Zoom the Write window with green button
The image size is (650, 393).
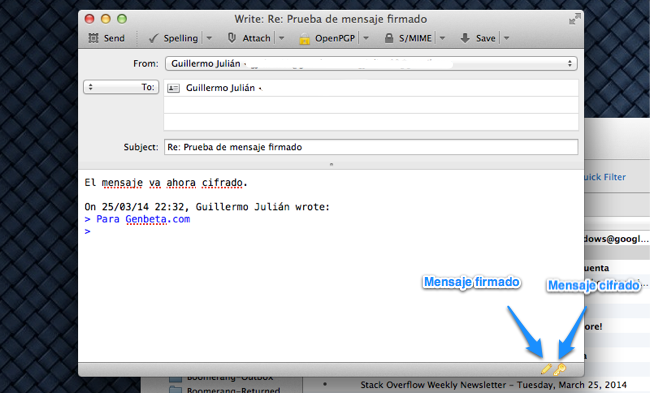[122, 19]
